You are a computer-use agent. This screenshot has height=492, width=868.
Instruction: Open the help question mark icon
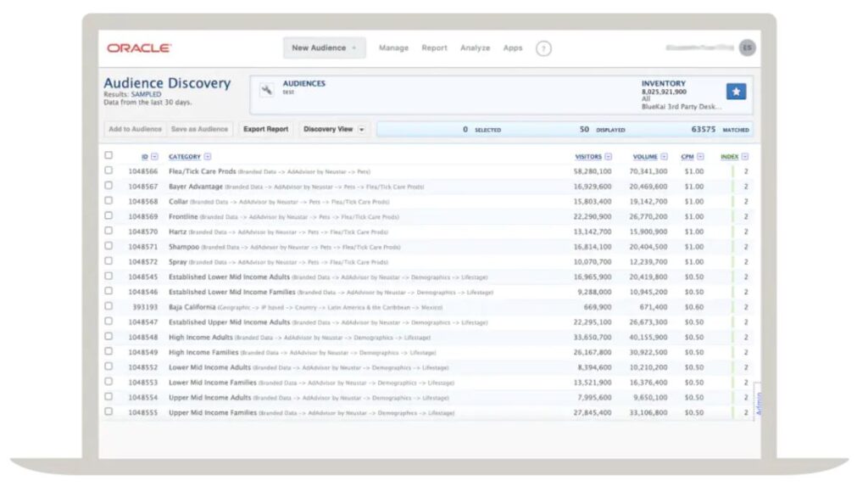tap(543, 48)
